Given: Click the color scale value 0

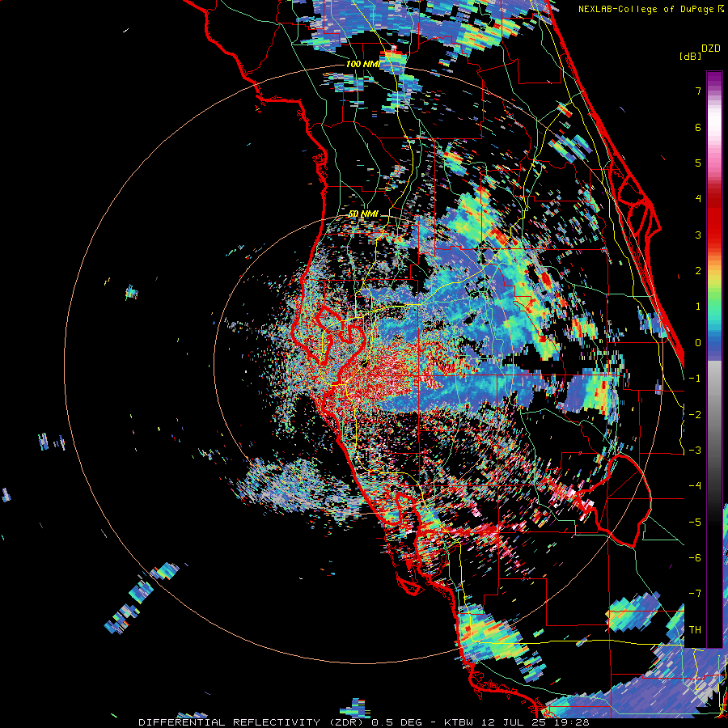Looking at the screenshot, I should click(x=698, y=343).
